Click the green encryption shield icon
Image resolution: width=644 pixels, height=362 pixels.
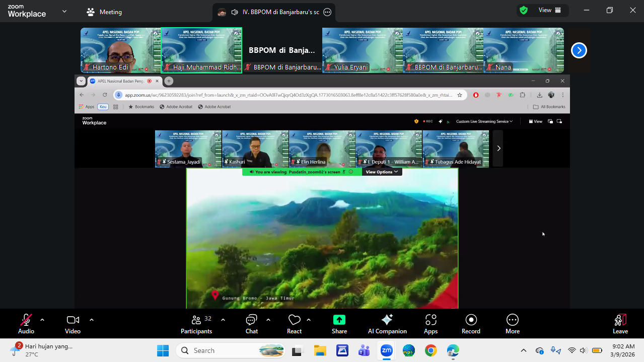click(524, 10)
